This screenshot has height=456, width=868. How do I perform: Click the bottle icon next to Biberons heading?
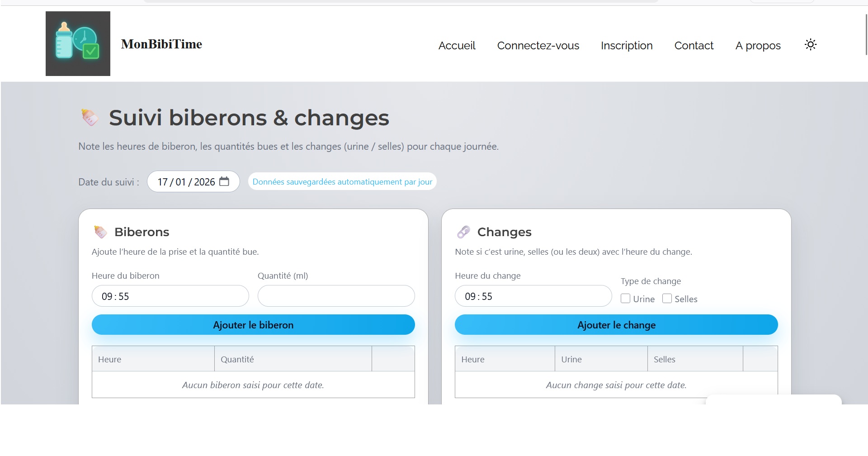[x=100, y=232]
